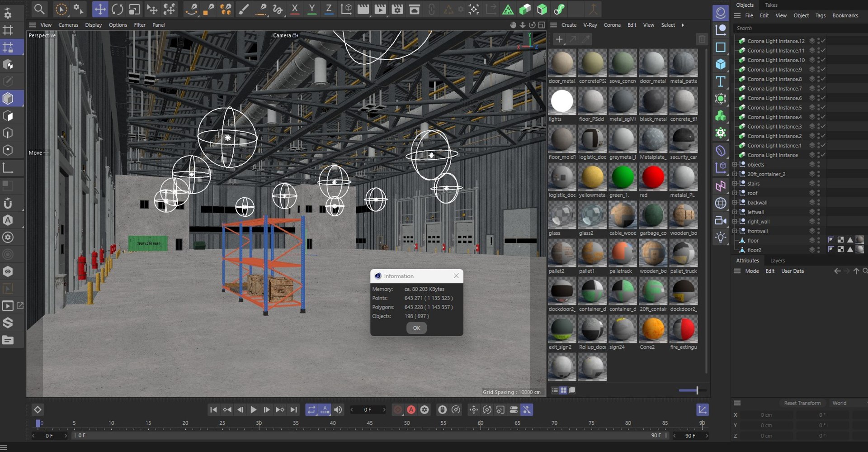This screenshot has height=452, width=868.
Task: Toggle visibility dots of stairs object
Action: click(819, 184)
